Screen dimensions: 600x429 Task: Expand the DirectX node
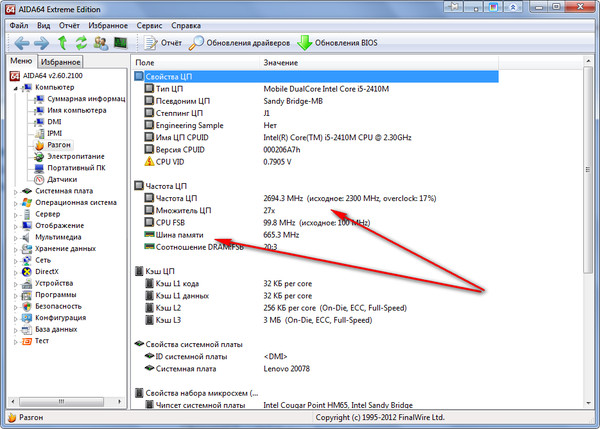tap(16, 272)
